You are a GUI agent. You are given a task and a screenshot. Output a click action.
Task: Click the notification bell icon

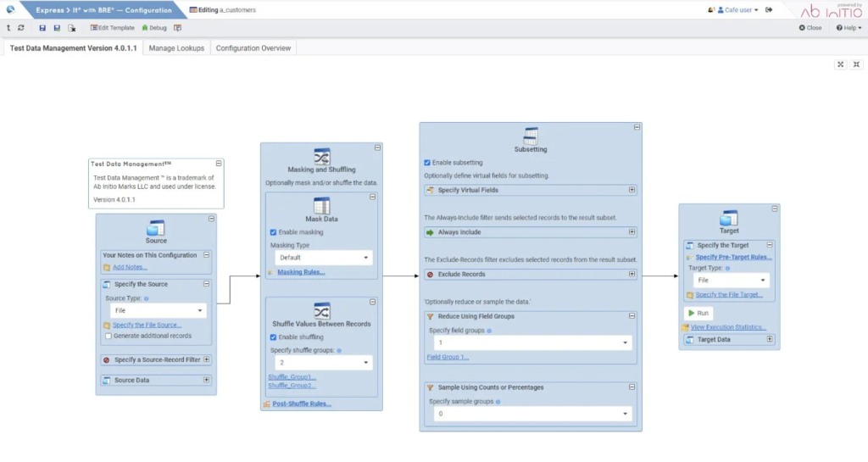click(711, 10)
